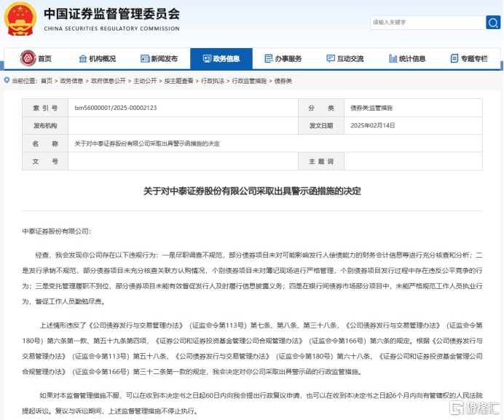Open the 互动交流 nav tab
Viewport: 504px width, 420px height.
(345, 58)
